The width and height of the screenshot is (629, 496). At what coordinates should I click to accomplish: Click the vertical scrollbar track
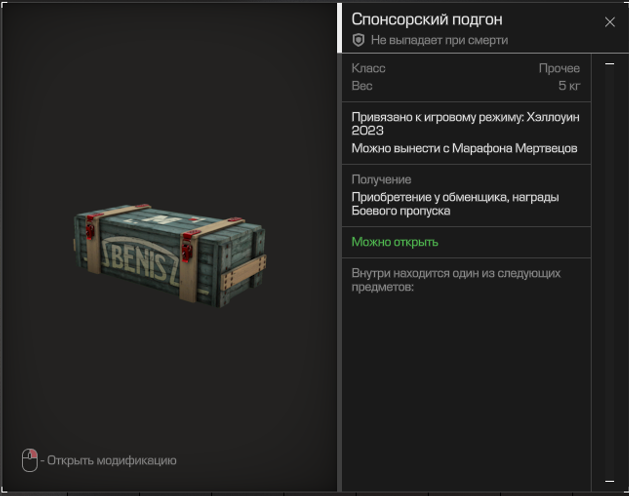tap(609, 272)
